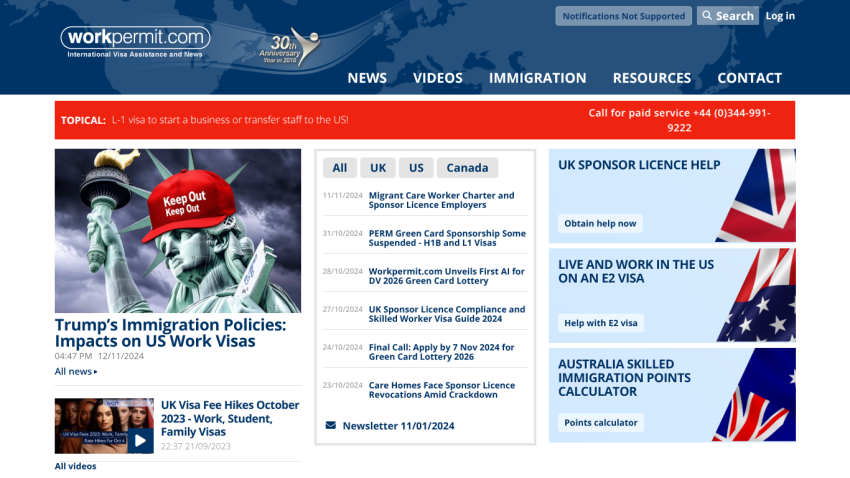This screenshot has height=478, width=850.
Task: Click the workpermit.com logo
Action: pyautogui.click(x=135, y=42)
